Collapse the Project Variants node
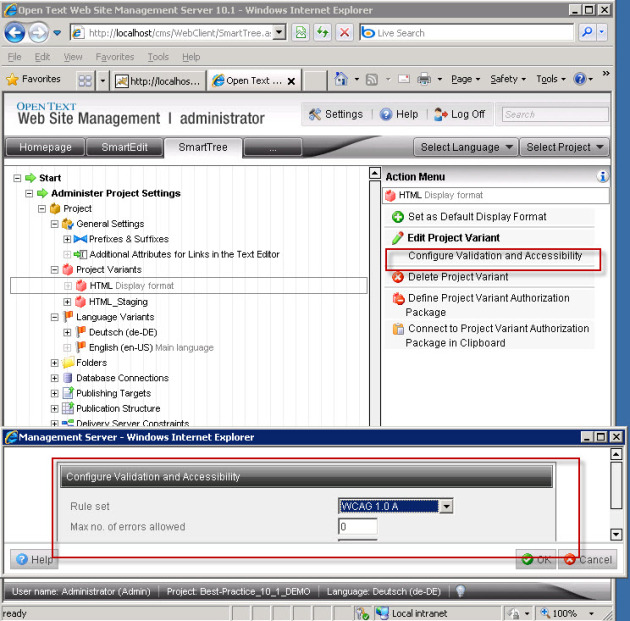This screenshot has width=630, height=621. [x=55, y=270]
